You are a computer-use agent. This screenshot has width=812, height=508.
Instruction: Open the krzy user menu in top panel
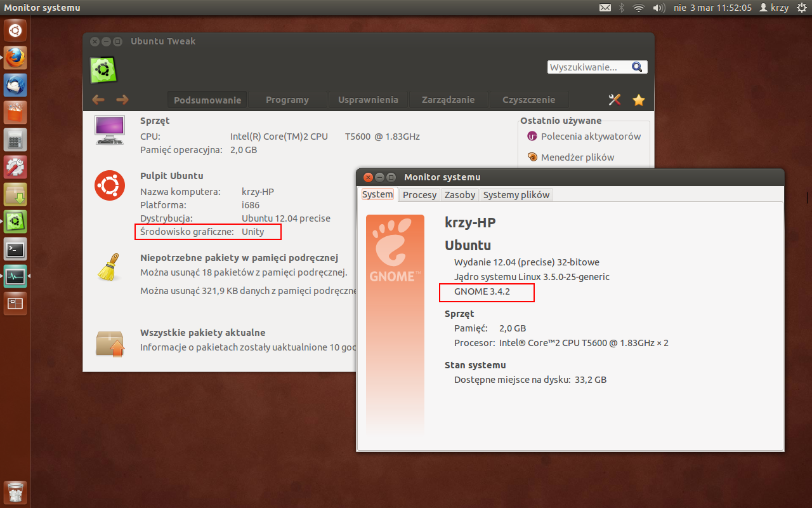pyautogui.click(x=773, y=8)
